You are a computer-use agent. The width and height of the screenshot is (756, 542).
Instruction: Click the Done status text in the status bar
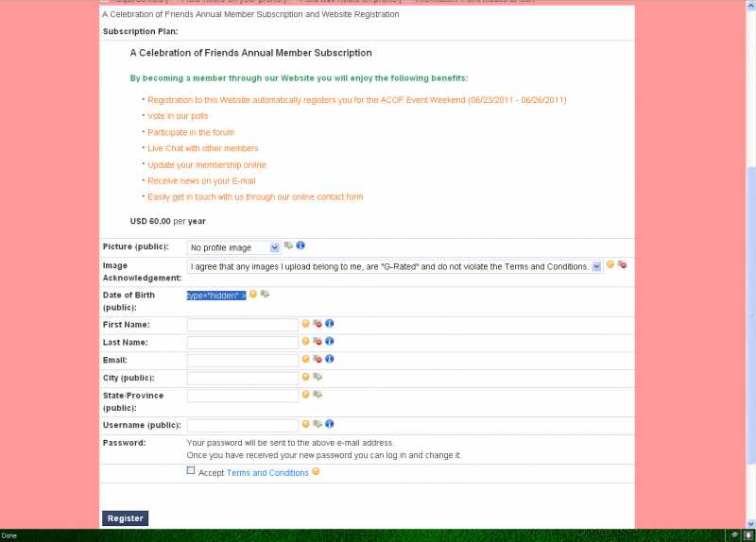[x=9, y=535]
